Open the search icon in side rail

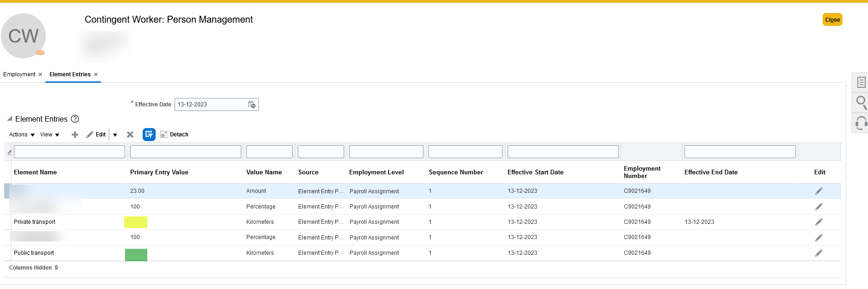[861, 102]
